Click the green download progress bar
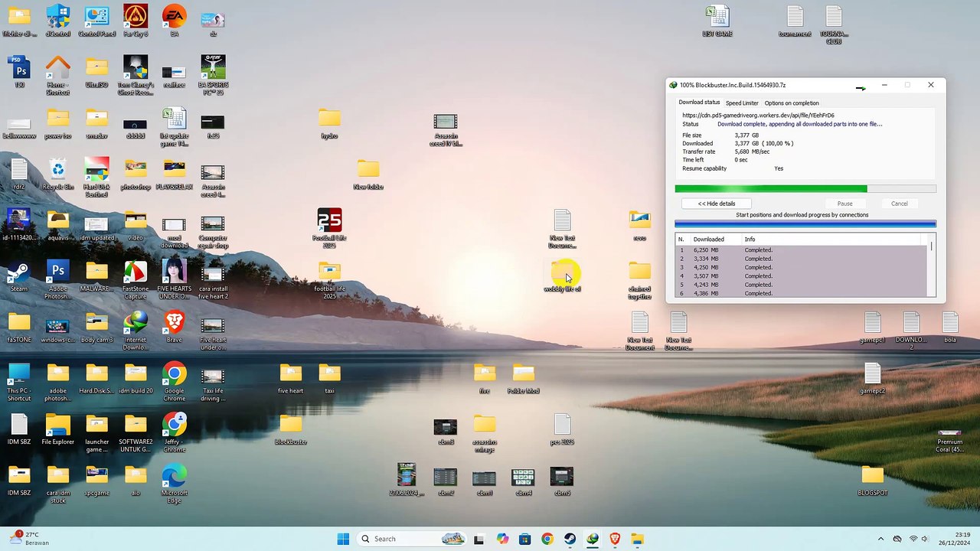Viewport: 980px width, 551px height. click(805, 188)
